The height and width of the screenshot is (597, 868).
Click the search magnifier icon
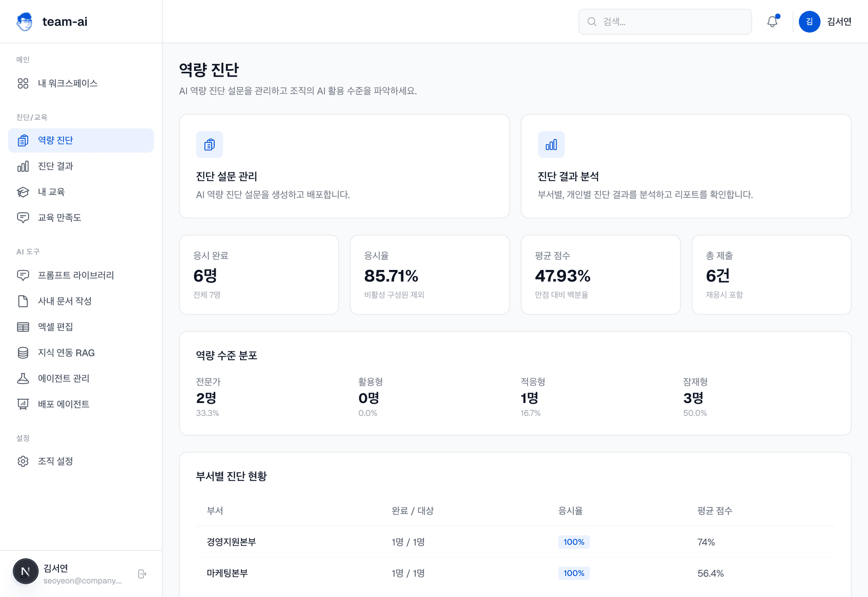pyautogui.click(x=592, y=21)
